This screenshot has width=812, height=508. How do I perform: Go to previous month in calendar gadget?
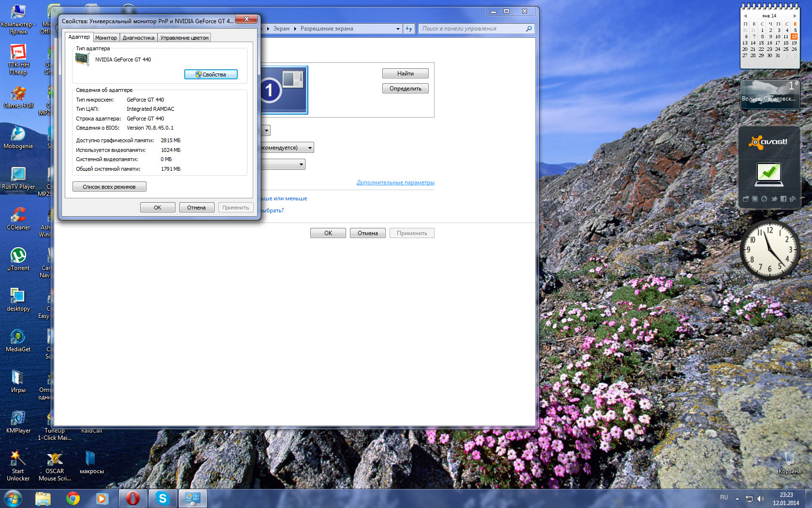(x=745, y=16)
